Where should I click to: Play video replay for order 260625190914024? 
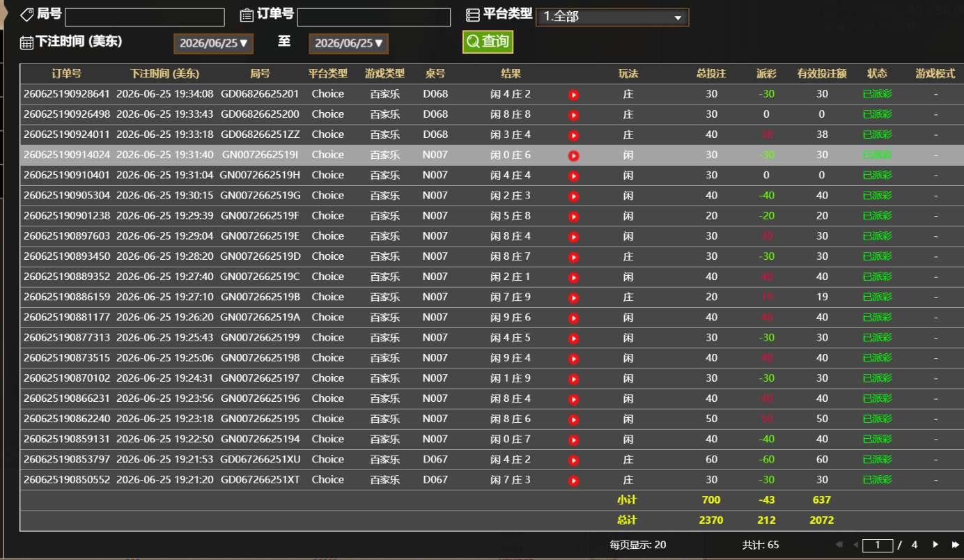(x=574, y=156)
